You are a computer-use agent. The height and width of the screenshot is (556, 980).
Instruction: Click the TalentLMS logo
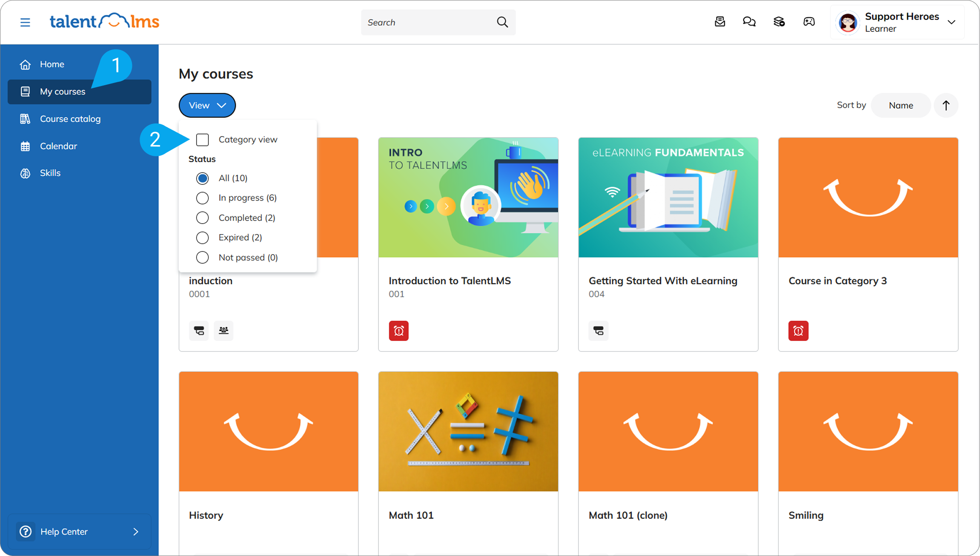(104, 21)
